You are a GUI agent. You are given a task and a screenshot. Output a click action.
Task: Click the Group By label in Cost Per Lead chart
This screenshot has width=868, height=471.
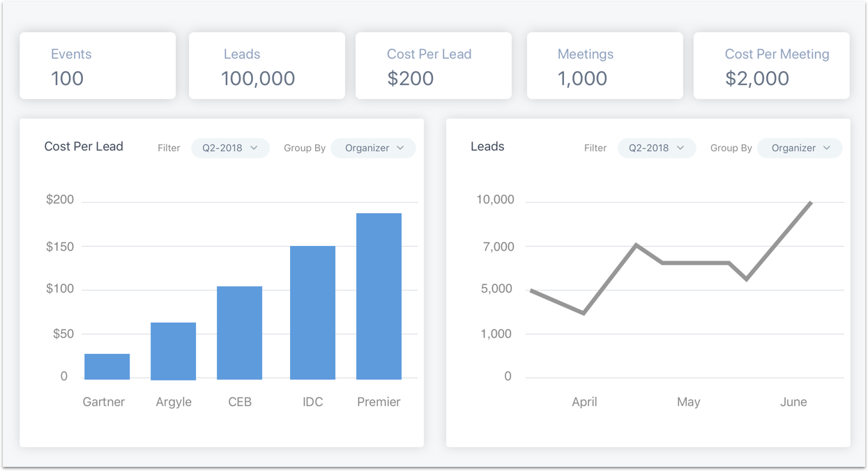305,148
